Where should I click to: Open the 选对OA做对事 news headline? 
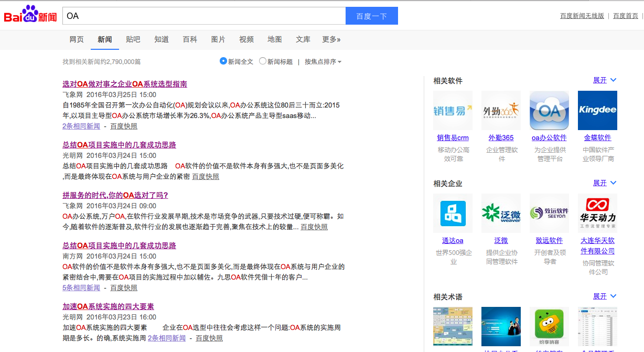(124, 84)
